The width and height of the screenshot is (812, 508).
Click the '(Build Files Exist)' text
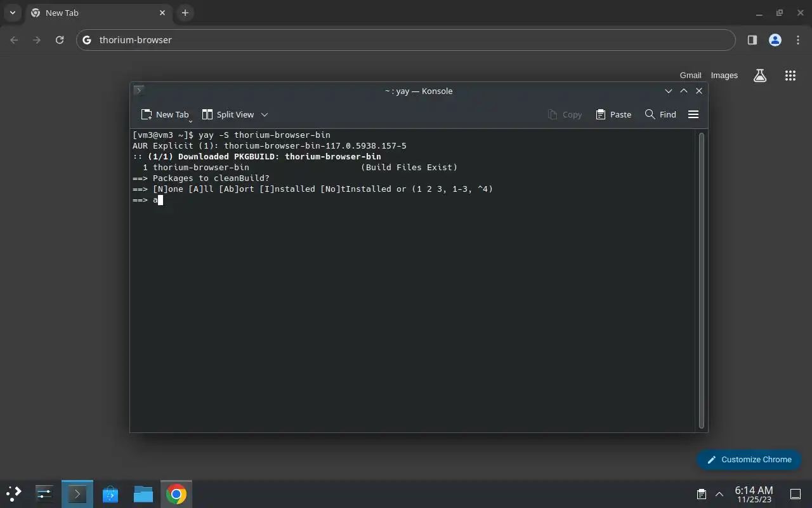click(x=409, y=167)
